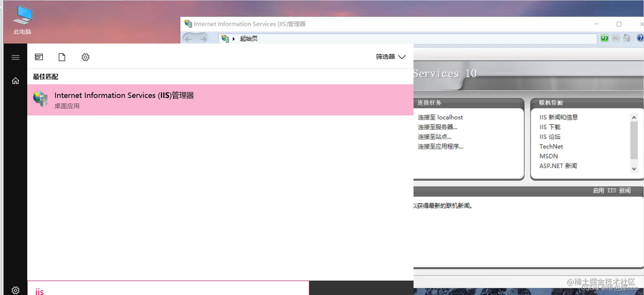Click the 最佳匹配 heading text
The width and height of the screenshot is (644, 295).
(x=46, y=77)
